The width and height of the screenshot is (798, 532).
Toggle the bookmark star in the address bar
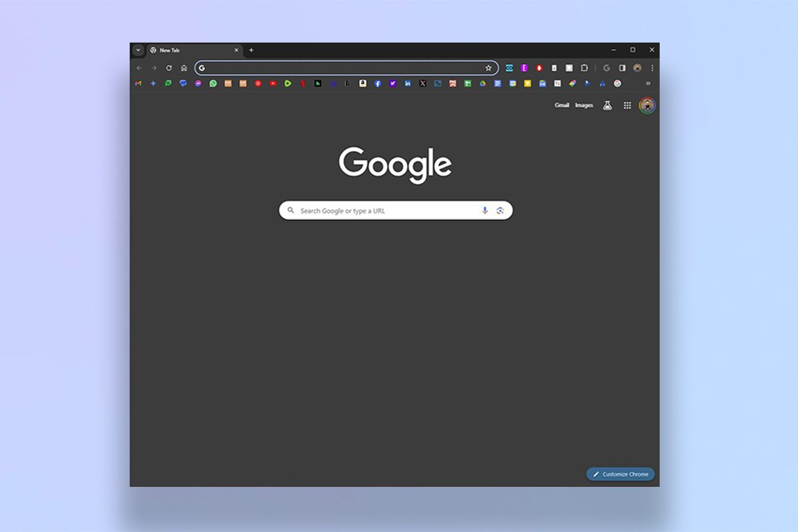point(489,67)
